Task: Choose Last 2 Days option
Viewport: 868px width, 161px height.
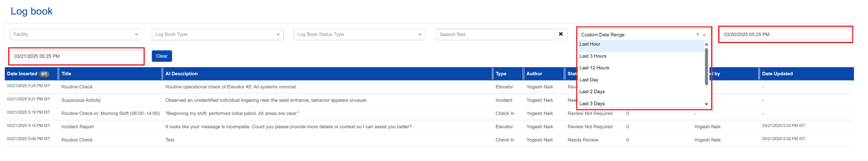Action: click(592, 92)
